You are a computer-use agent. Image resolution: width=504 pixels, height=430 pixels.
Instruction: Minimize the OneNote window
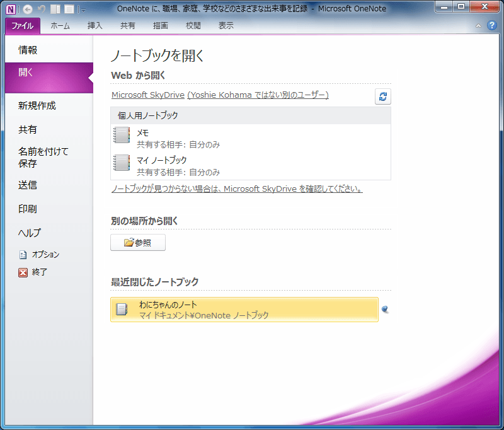444,7
